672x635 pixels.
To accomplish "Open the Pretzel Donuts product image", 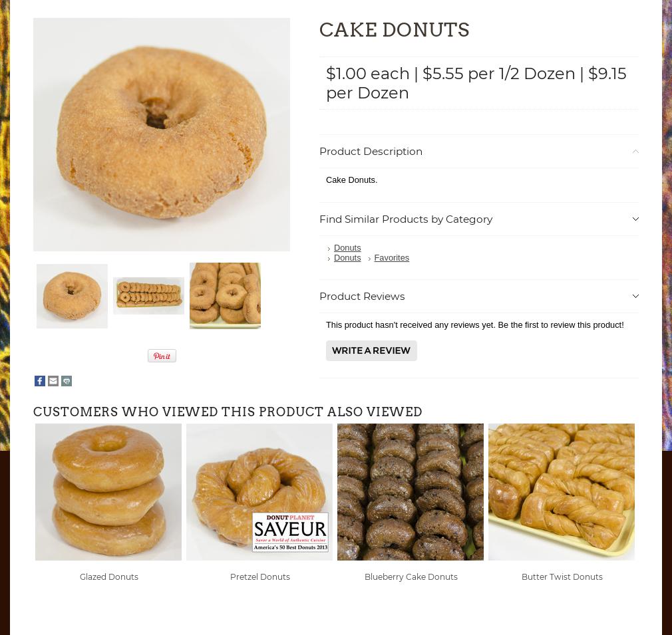I will pos(259,492).
